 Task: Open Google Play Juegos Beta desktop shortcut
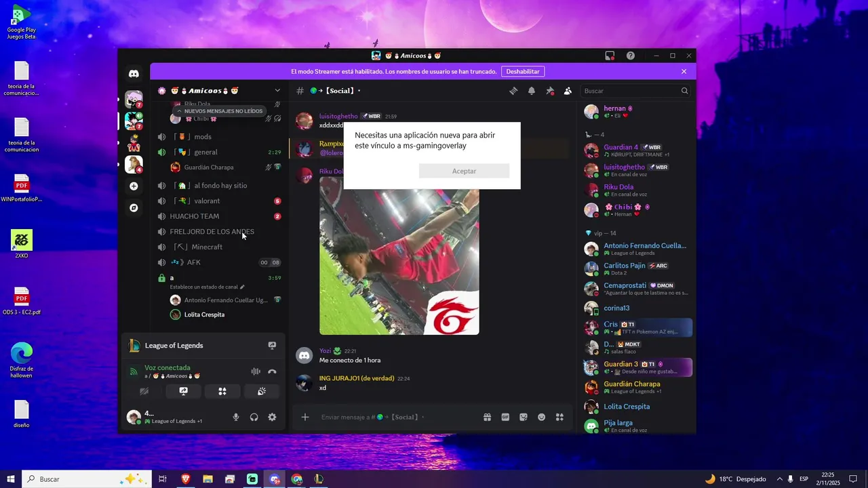(x=21, y=20)
